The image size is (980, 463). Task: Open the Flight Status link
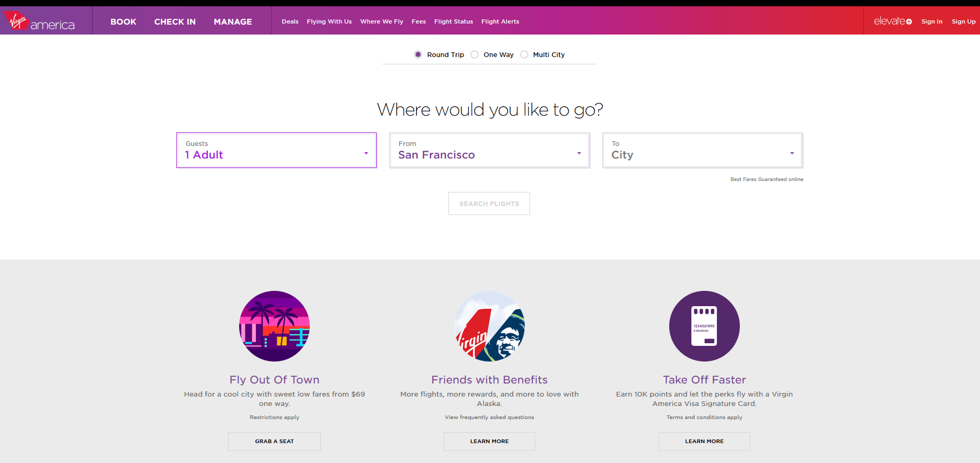click(x=453, y=21)
